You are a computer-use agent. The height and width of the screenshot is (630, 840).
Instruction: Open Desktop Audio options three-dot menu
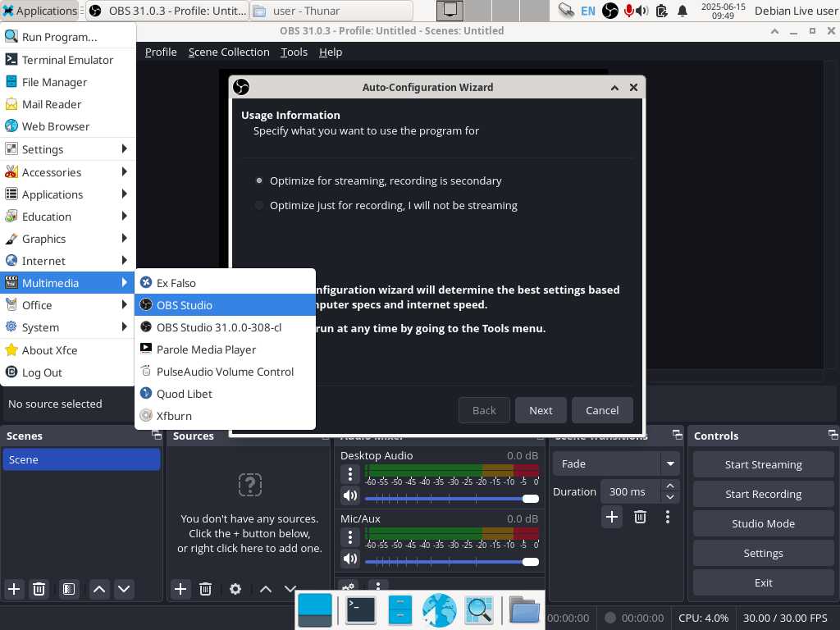(x=349, y=474)
